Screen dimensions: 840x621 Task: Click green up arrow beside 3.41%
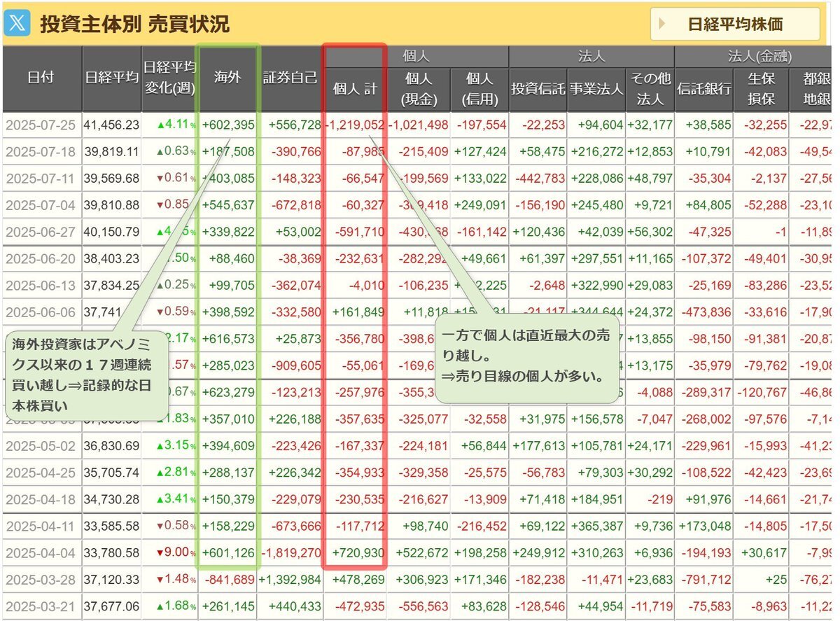tap(160, 500)
